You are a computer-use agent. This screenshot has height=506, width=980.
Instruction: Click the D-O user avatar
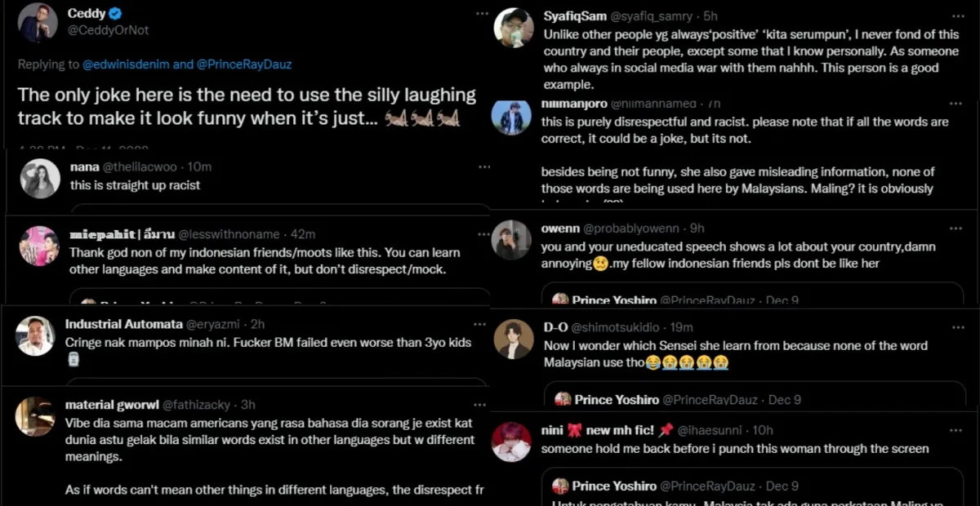point(513,340)
